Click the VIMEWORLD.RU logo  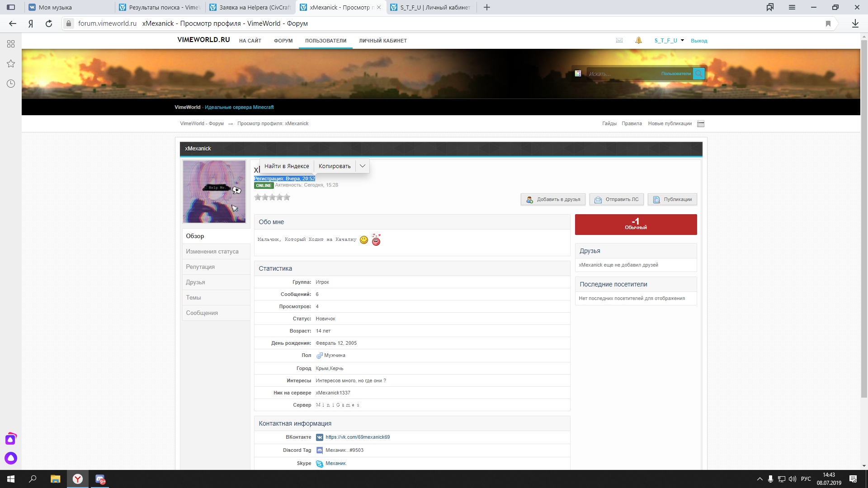tap(203, 40)
